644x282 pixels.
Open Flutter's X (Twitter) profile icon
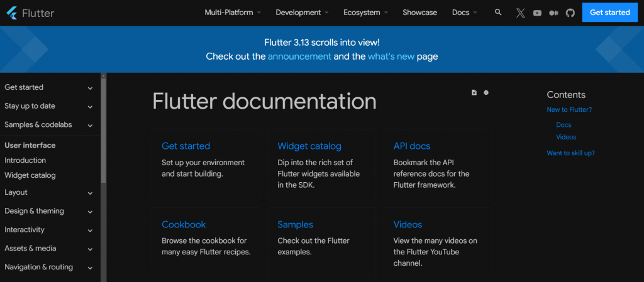tap(520, 13)
